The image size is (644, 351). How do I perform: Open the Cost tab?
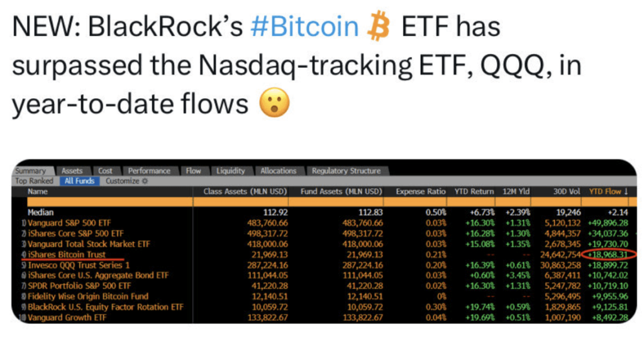(105, 171)
